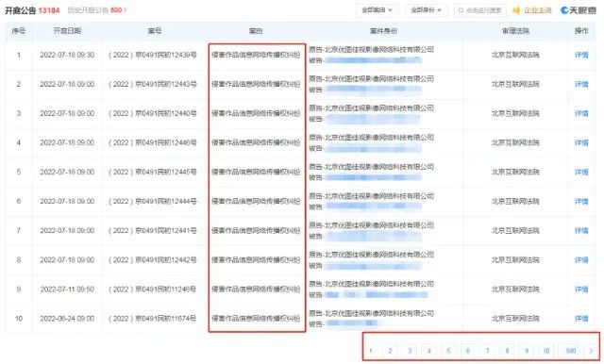This screenshot has height=364, width=604.
Task: Open 历史开庭公告 500 link
Action: pos(97,10)
